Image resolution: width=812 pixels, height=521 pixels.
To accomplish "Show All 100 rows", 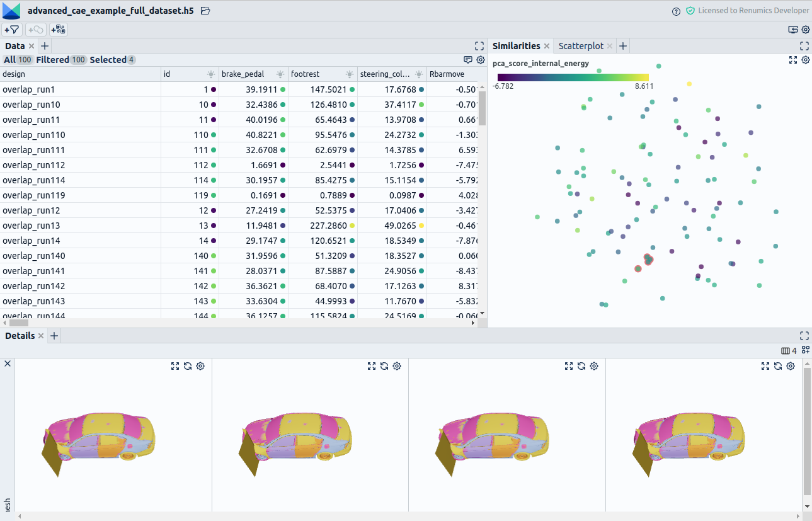I will point(18,60).
